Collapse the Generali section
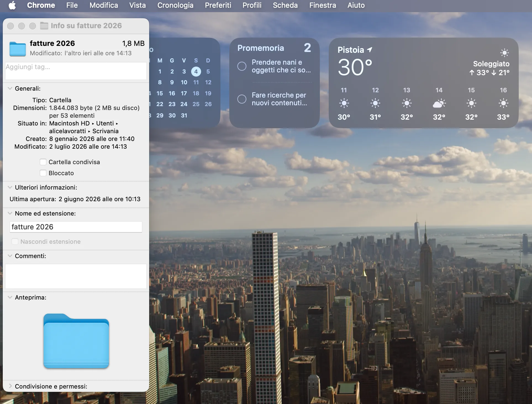Image resolution: width=532 pixels, height=404 pixels. click(x=10, y=88)
